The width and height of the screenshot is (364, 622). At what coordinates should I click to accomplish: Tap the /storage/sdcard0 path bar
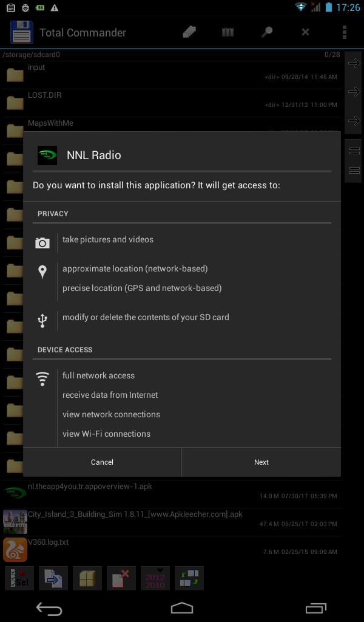click(x=171, y=55)
